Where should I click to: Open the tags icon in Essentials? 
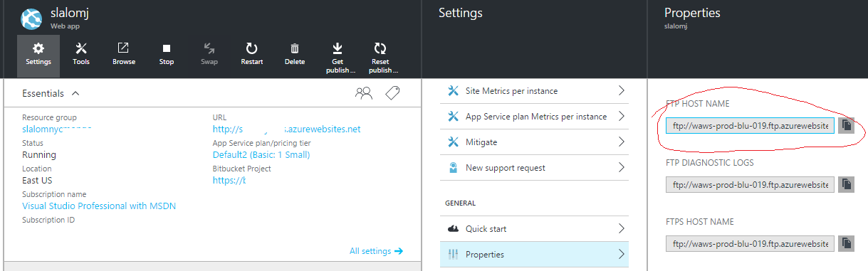click(392, 93)
